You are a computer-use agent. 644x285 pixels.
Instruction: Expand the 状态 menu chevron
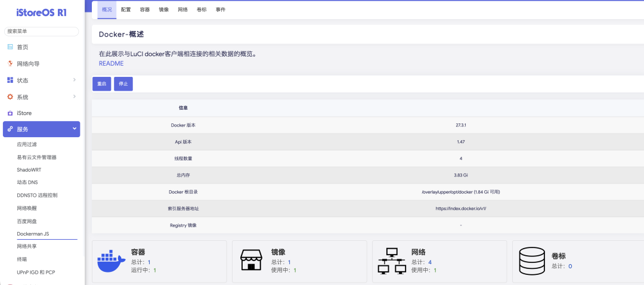point(75,80)
